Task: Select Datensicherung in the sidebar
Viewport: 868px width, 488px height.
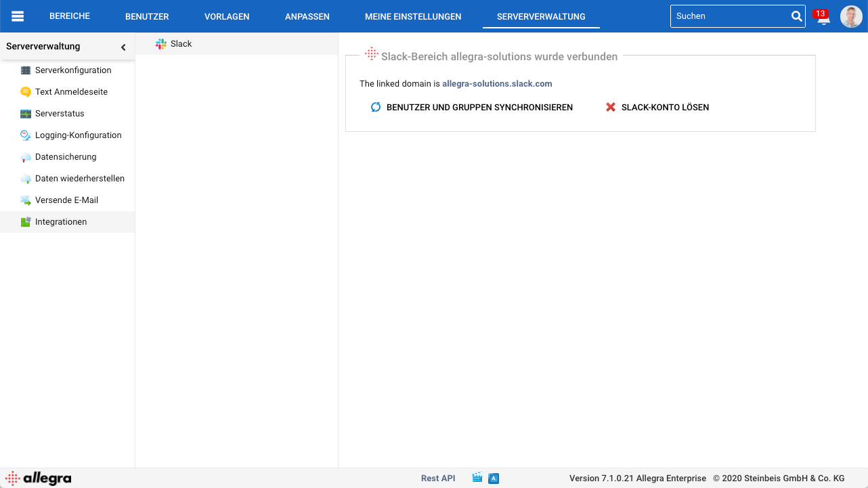Action: click(66, 157)
